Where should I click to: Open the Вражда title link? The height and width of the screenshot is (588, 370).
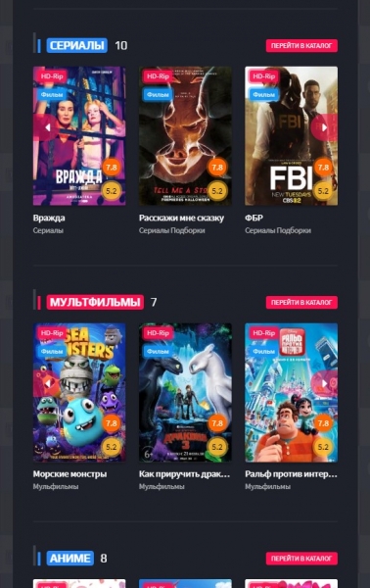(49, 218)
